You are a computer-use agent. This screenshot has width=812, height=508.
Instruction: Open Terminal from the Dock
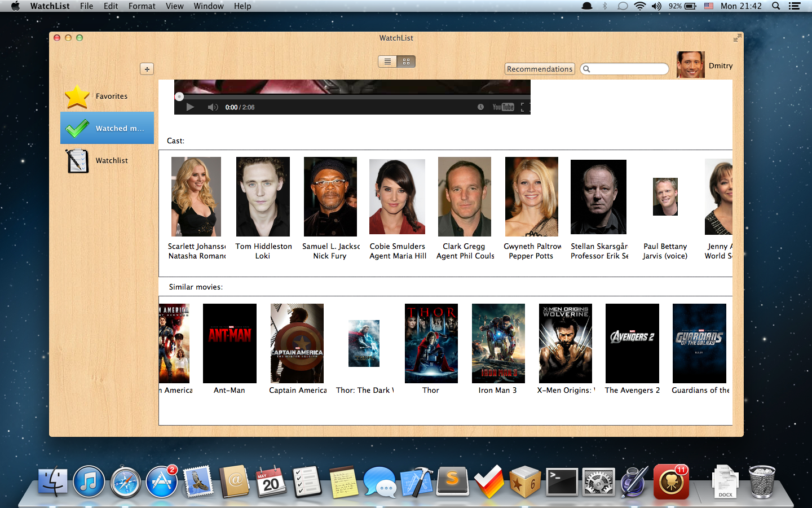pos(562,482)
